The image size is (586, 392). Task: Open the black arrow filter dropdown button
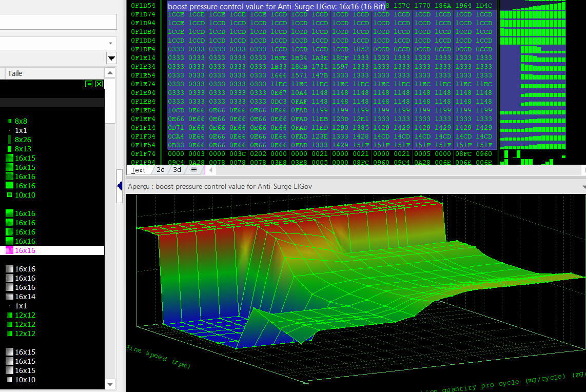coord(111,57)
